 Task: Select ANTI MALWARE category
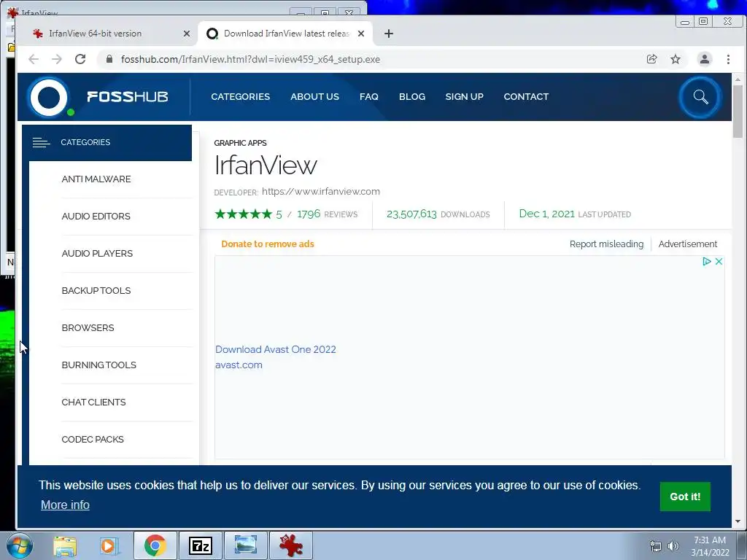pyautogui.click(x=96, y=179)
